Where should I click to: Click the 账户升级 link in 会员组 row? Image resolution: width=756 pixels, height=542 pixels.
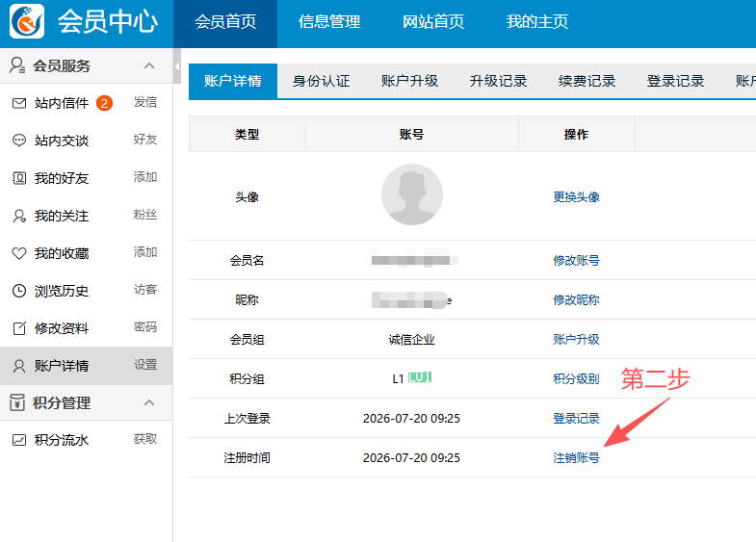[576, 340]
